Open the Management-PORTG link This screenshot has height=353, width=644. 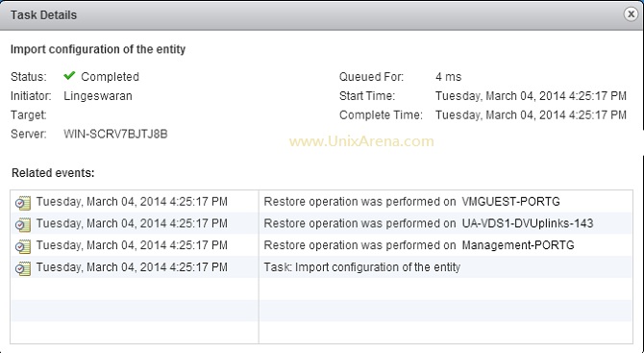click(518, 245)
